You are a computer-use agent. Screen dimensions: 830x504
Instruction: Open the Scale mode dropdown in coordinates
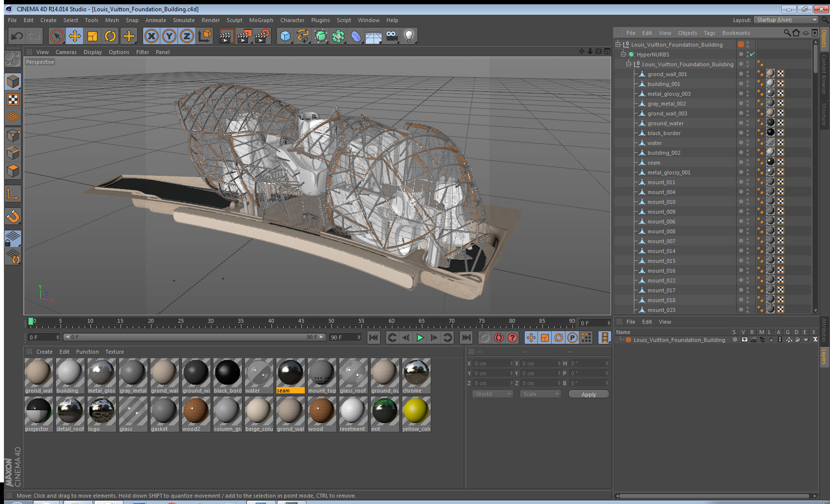tap(540, 394)
